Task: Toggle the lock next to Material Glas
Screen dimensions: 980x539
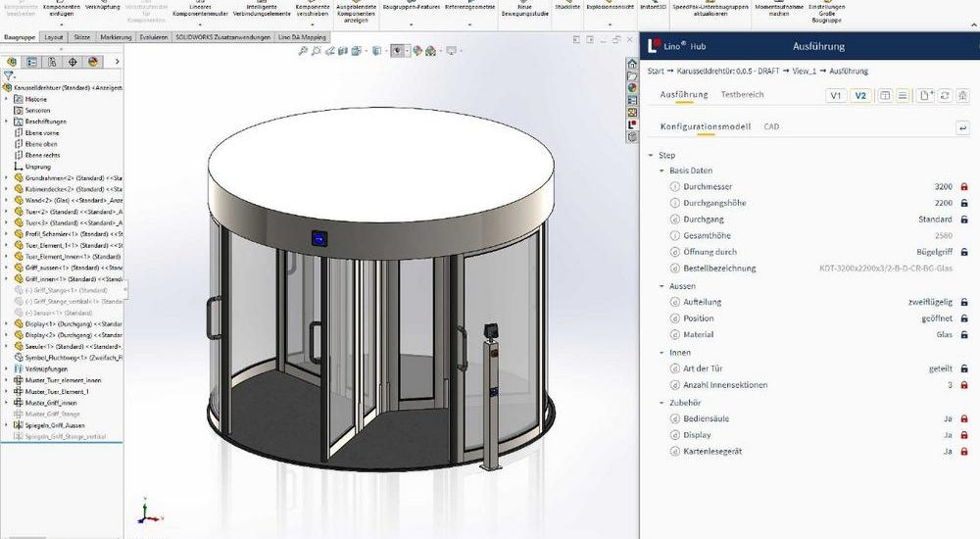Action: 963,335
